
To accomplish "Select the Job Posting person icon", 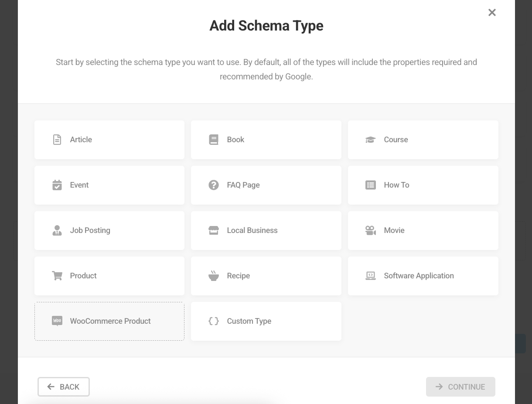I will click(57, 230).
